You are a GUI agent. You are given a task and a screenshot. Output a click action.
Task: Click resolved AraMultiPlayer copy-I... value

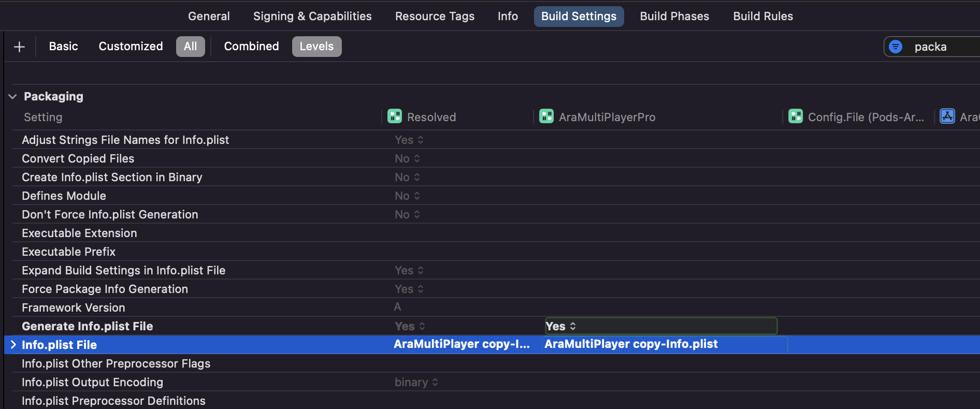click(462, 344)
